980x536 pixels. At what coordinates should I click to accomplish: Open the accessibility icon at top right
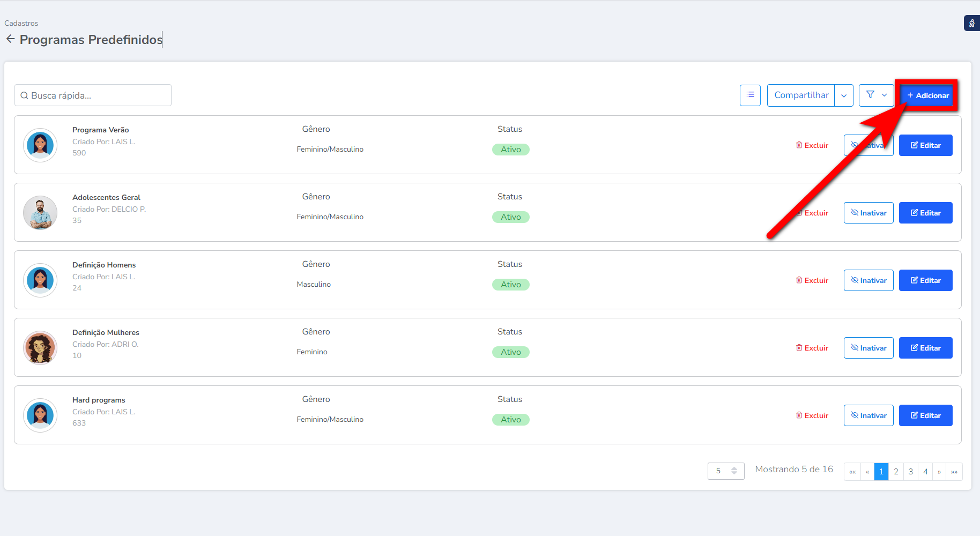coord(971,24)
